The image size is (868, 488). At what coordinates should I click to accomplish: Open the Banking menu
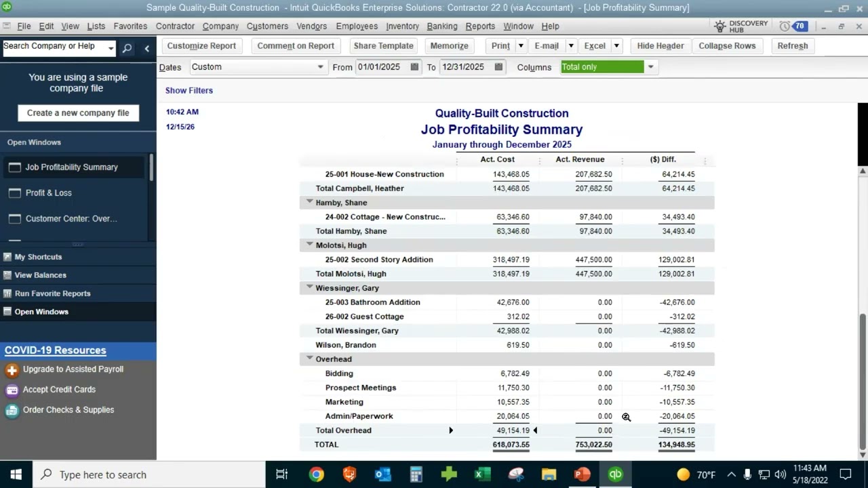click(x=442, y=26)
